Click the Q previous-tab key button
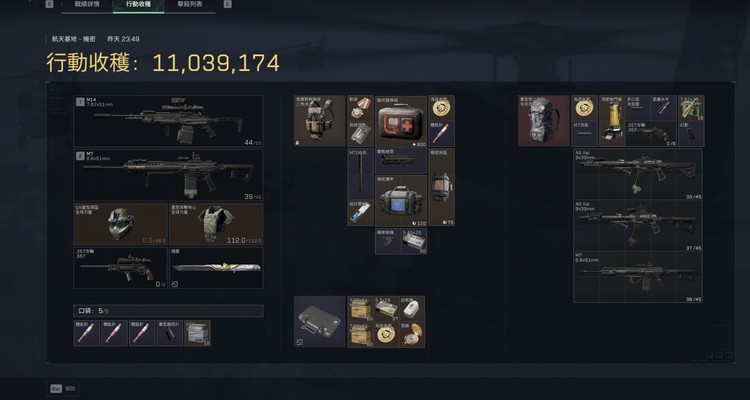Viewport: 750px width, 400px height. 49,4
